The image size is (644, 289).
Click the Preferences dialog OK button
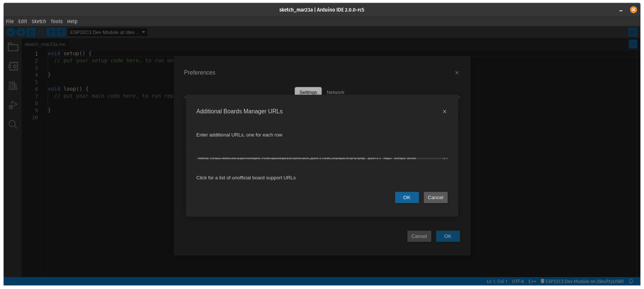click(x=448, y=236)
